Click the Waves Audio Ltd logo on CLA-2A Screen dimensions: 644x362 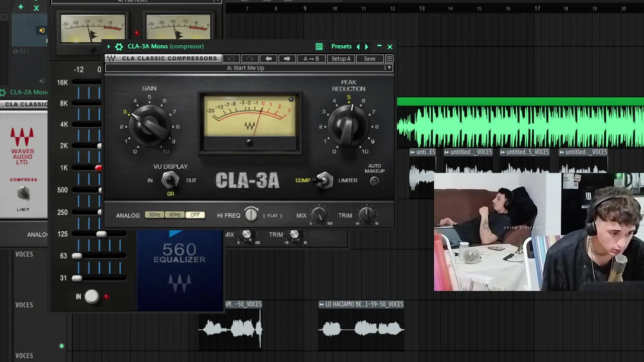tap(22, 146)
